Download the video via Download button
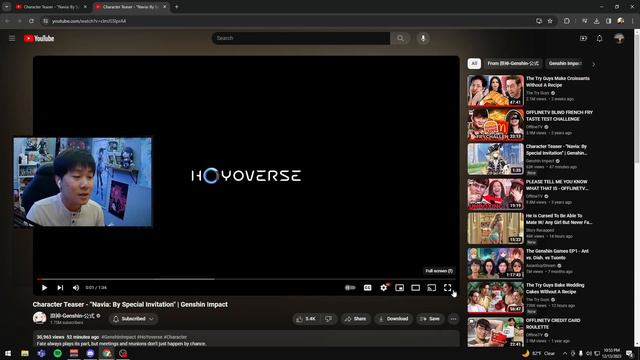Image resolution: width=640 pixels, height=360 pixels. (393, 319)
